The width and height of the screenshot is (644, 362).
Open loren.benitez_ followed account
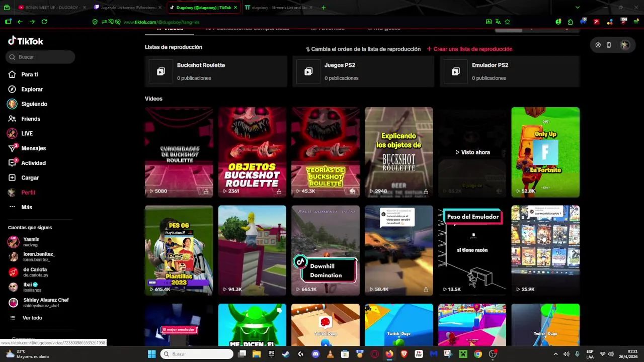[31, 257]
